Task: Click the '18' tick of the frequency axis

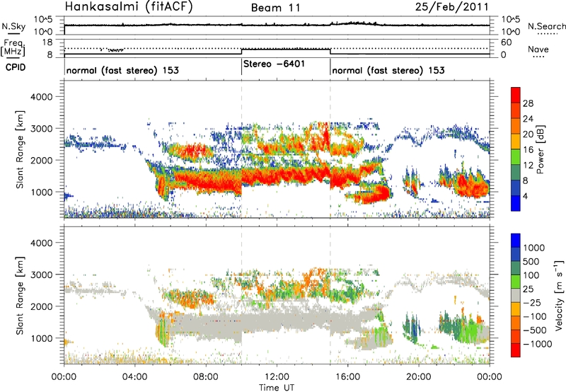Action: (47, 42)
